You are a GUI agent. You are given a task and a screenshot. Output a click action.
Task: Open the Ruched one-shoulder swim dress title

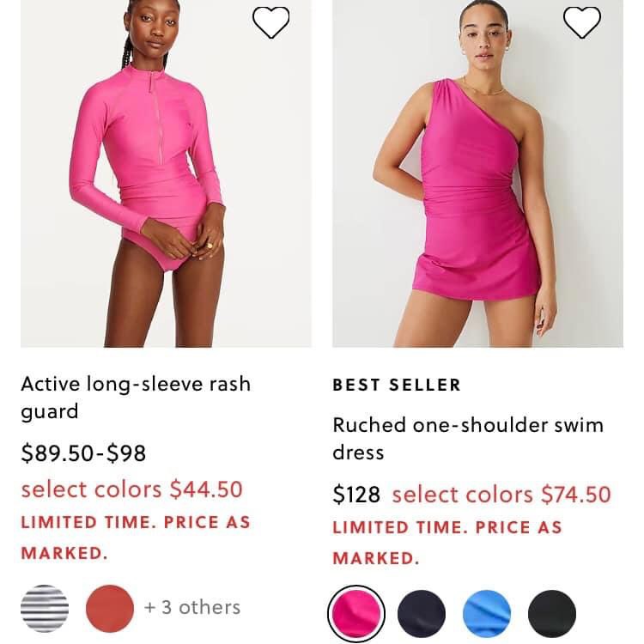(x=468, y=439)
